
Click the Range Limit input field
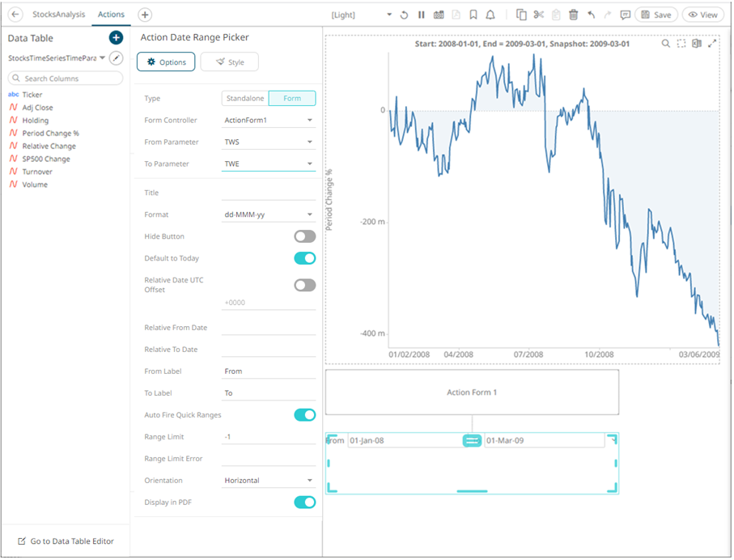point(269,437)
